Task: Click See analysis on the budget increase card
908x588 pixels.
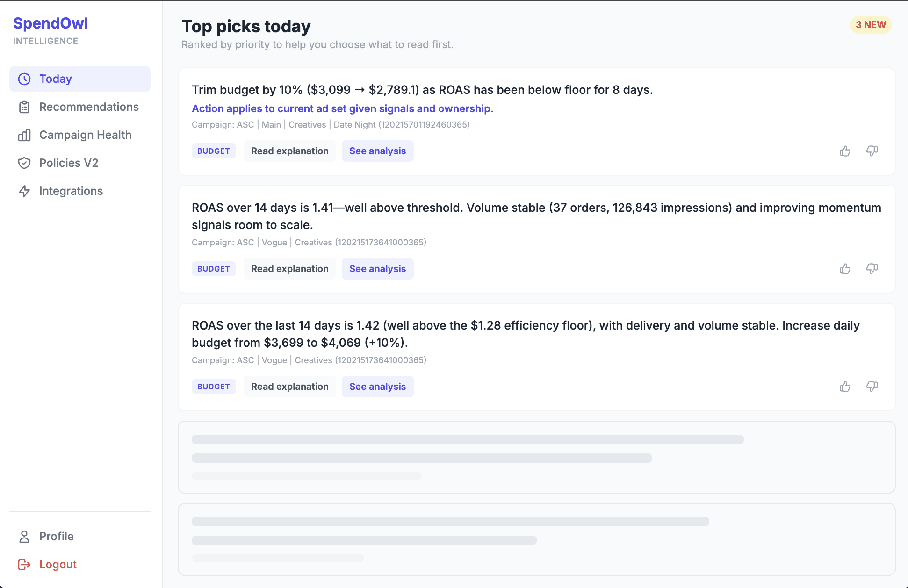Action: click(377, 387)
